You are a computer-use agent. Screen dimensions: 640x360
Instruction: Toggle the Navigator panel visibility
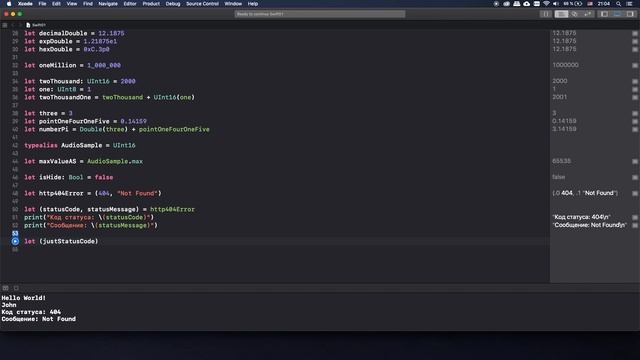pyautogui.click(x=604, y=14)
